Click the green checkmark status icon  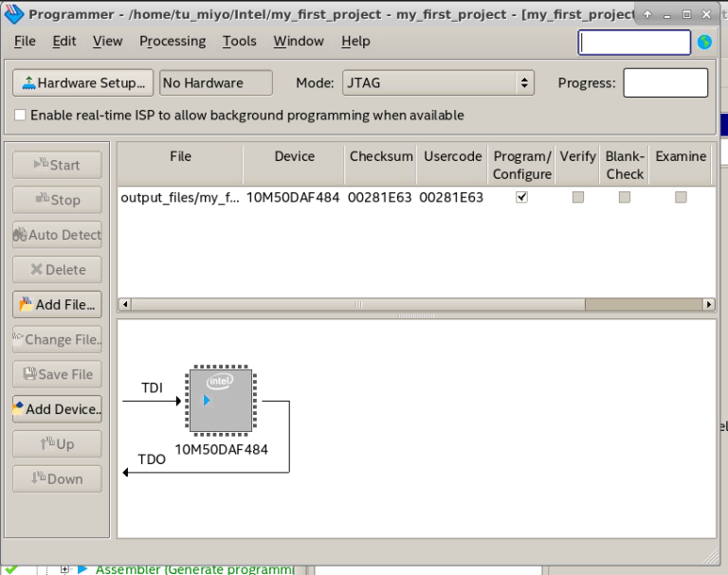tap(10, 568)
